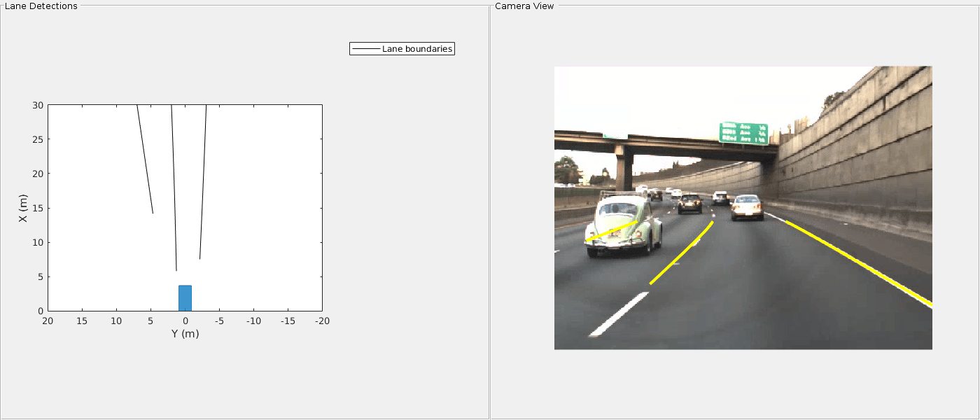The width and height of the screenshot is (980, 420).
Task: Click the legend line sample icon
Action: pyautogui.click(x=365, y=49)
